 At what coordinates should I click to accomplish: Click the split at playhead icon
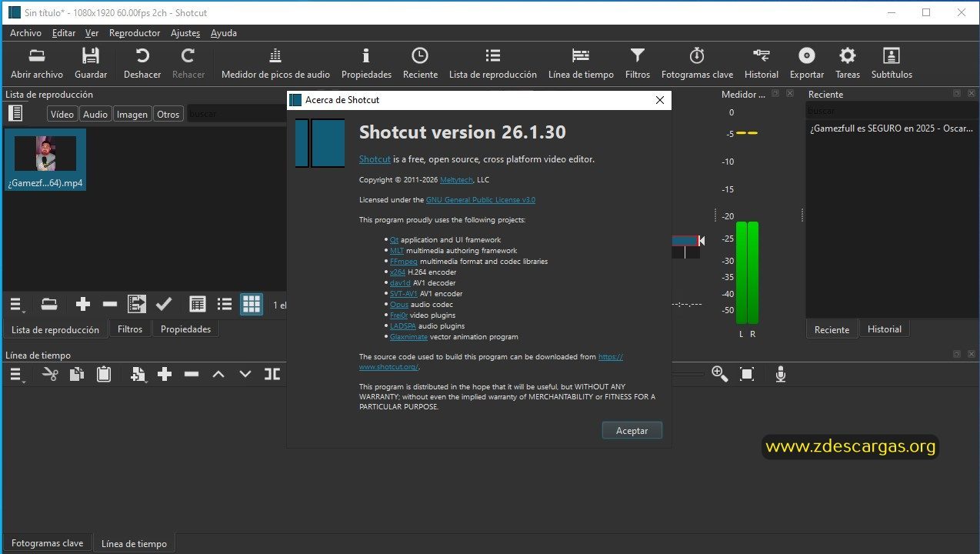coord(272,374)
